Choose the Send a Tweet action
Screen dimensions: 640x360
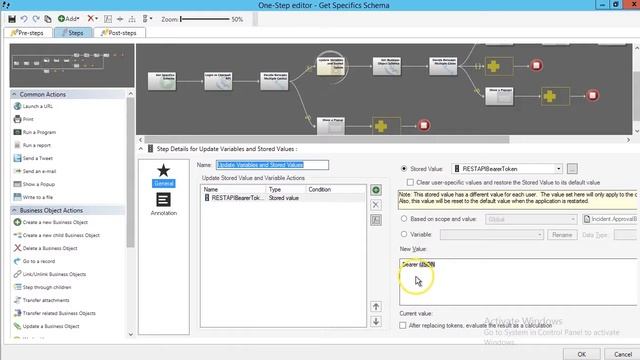(x=33, y=158)
